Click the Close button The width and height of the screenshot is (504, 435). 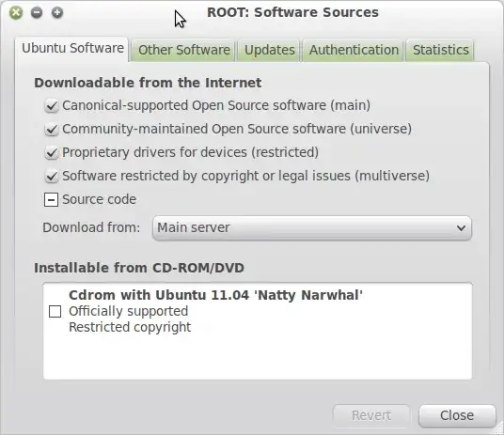click(x=457, y=415)
